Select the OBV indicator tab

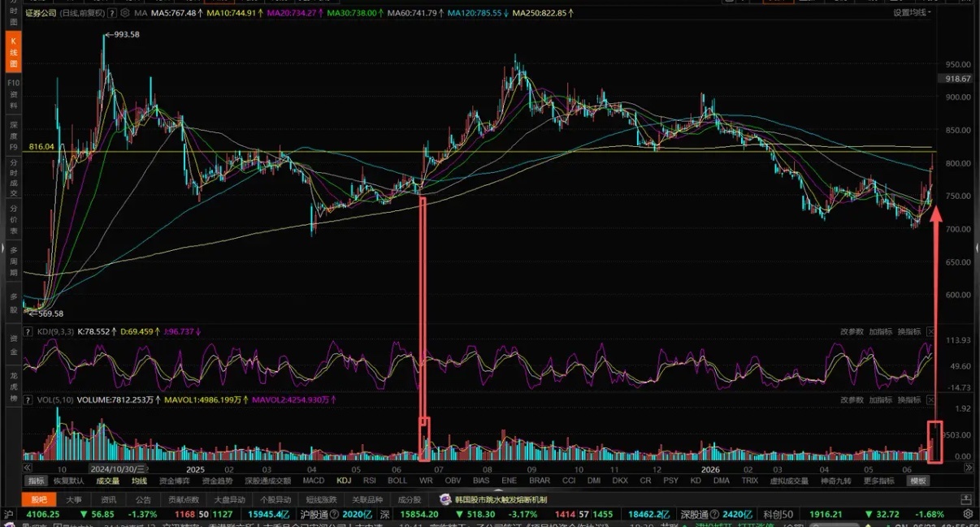453,481
